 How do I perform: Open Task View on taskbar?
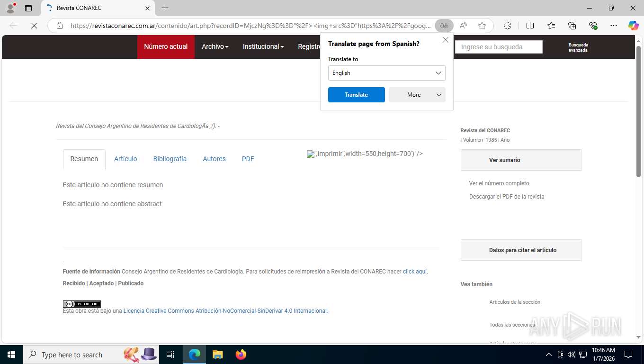point(170,355)
